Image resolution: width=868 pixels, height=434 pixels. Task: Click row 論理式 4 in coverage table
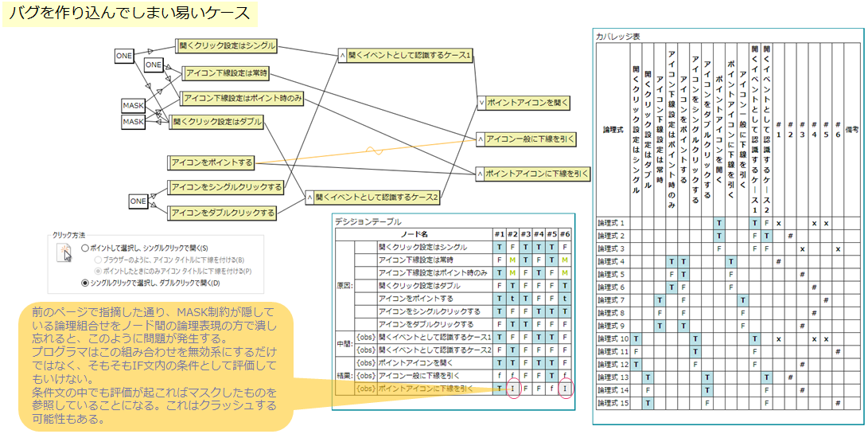click(730, 260)
